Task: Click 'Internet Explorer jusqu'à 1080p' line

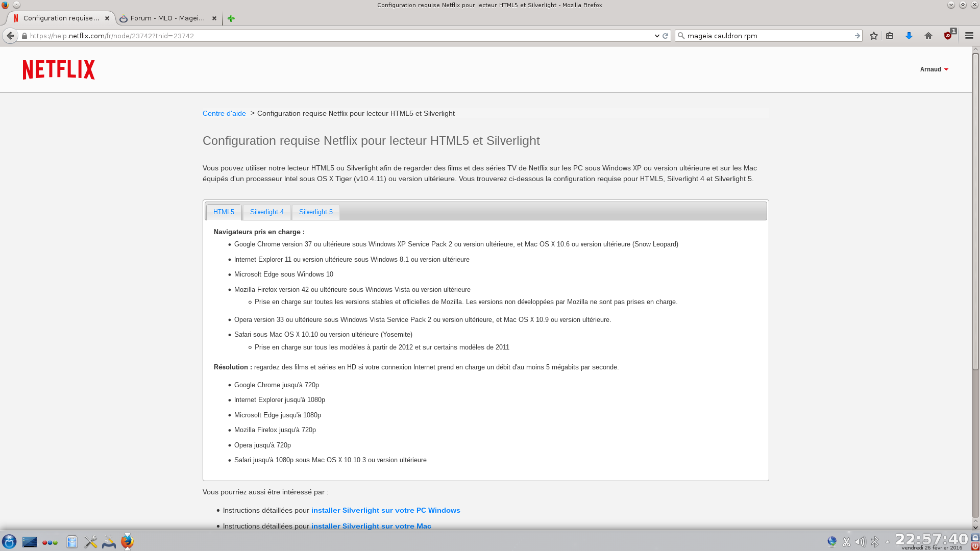Action: tap(280, 399)
